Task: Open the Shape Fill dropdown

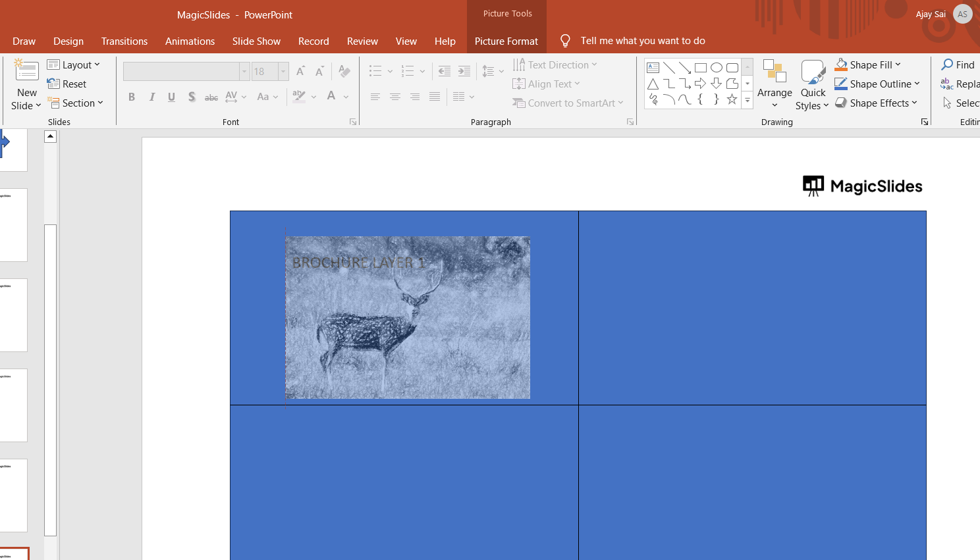Action: tap(868, 64)
